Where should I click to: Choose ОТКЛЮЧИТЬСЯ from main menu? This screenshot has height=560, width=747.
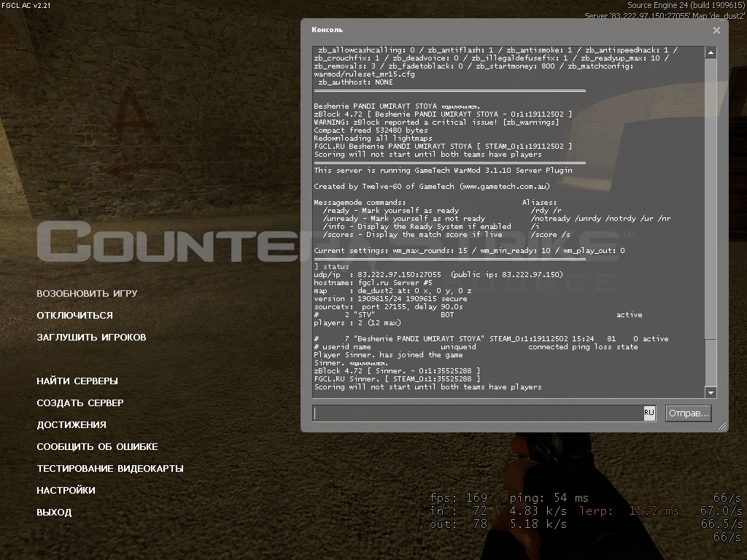(75, 315)
